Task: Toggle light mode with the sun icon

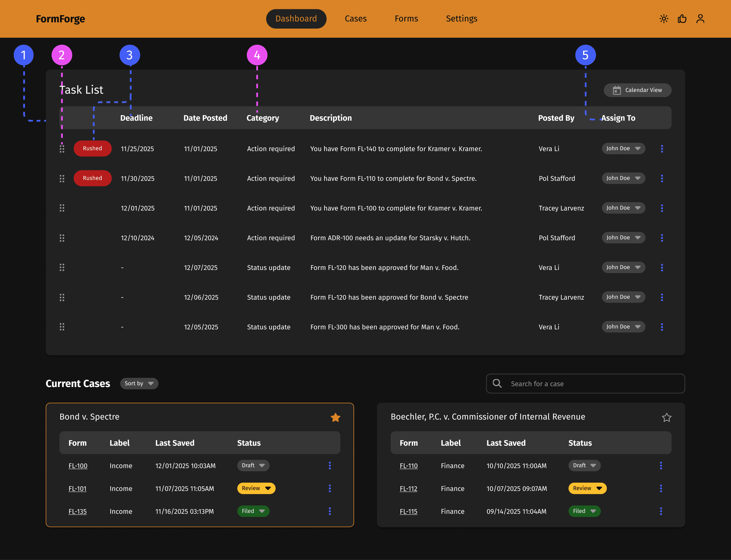Action: pos(664,19)
